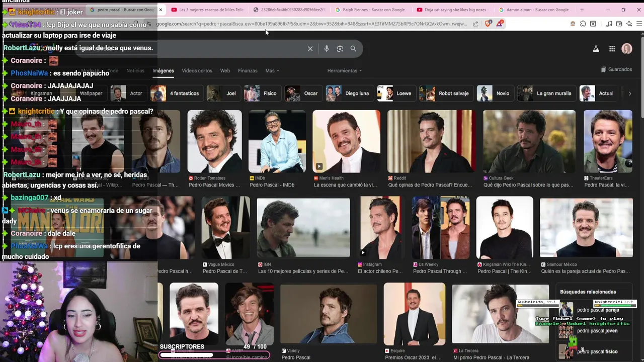Toggle the browser sidebar panel icon
644x362 pixels.
[x=593, y=24]
